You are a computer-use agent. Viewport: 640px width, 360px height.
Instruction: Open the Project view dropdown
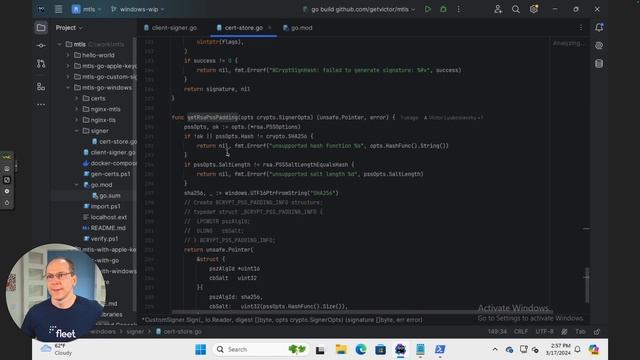tap(69, 28)
